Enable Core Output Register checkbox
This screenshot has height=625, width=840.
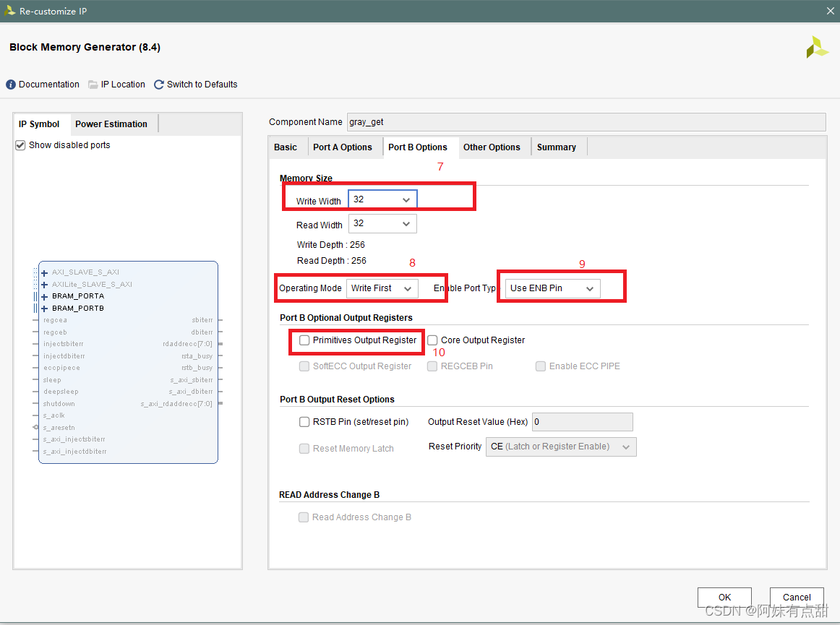tap(432, 340)
